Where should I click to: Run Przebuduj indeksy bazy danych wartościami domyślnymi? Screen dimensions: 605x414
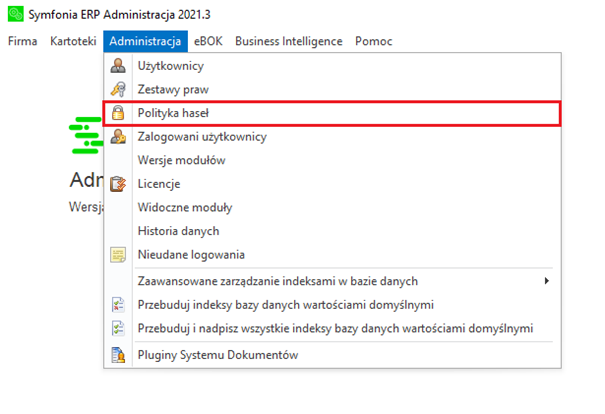pos(332,305)
